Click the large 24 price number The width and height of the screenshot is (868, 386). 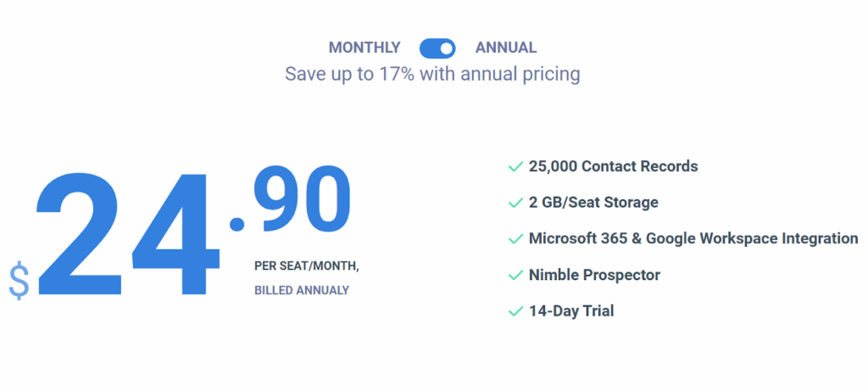coord(127,233)
